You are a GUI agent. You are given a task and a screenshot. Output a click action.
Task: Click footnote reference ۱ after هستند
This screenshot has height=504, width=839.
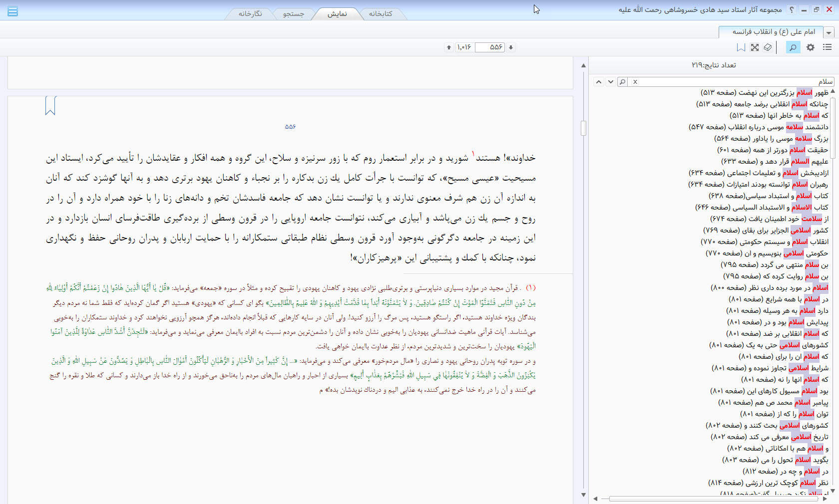tap(473, 154)
